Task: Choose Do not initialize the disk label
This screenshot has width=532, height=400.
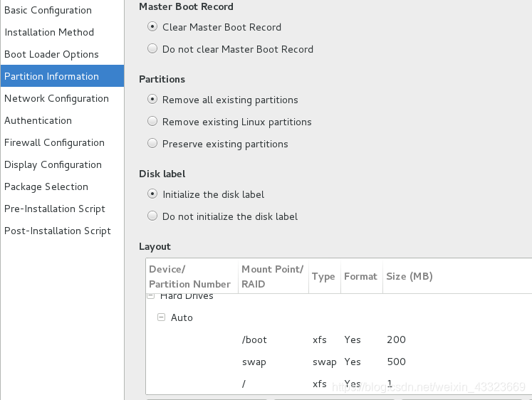Action: coord(152,216)
